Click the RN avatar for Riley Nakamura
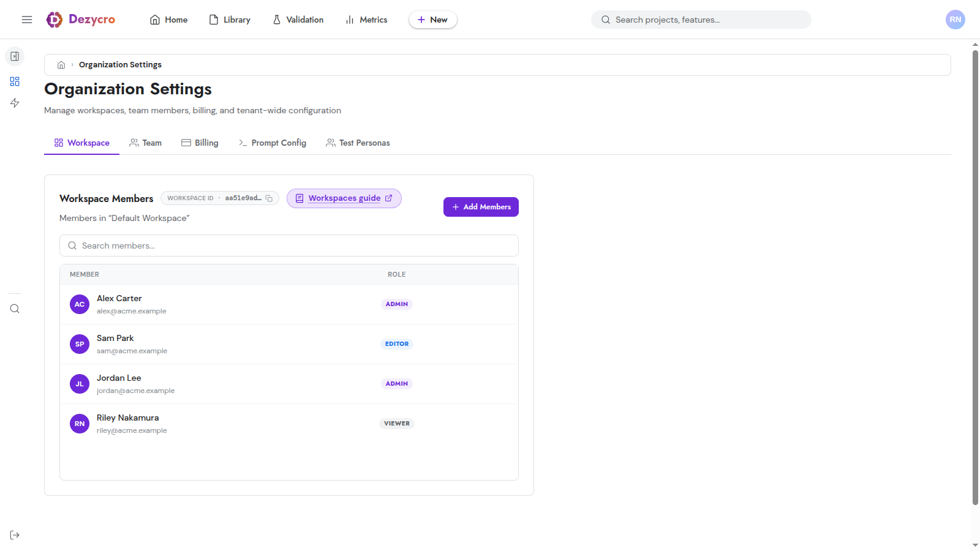This screenshot has width=980, height=551. (x=80, y=424)
